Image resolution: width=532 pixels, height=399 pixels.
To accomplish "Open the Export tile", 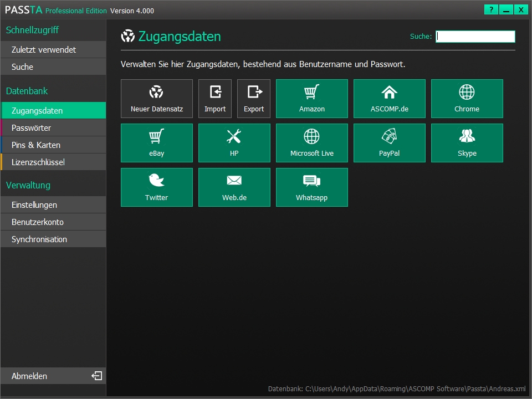I will (254, 99).
